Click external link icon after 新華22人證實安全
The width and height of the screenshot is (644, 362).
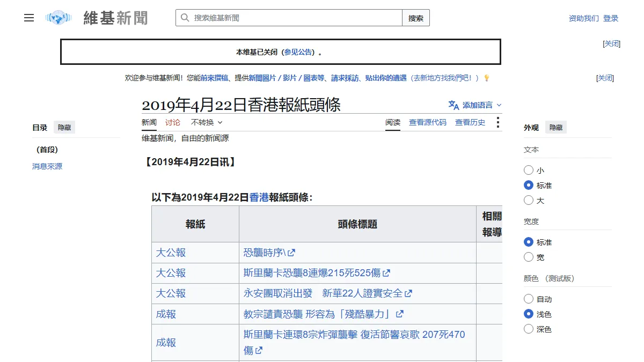click(408, 293)
